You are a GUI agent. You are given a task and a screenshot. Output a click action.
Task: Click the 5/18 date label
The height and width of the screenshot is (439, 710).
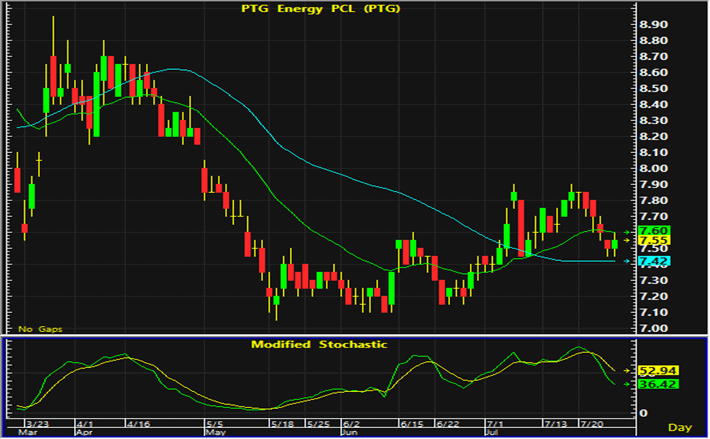(x=283, y=424)
